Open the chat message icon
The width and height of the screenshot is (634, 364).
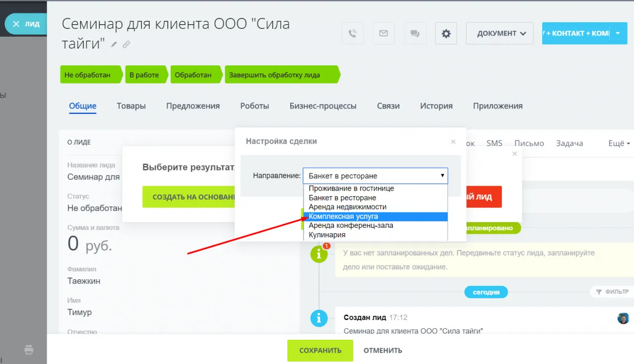tap(415, 33)
